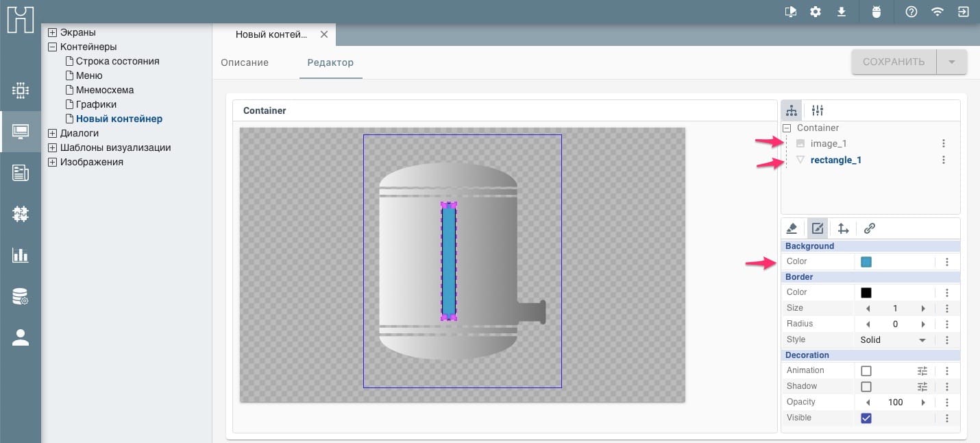Switch to the link properties icon tab
Image resolution: width=980 pixels, height=443 pixels.
[869, 228]
